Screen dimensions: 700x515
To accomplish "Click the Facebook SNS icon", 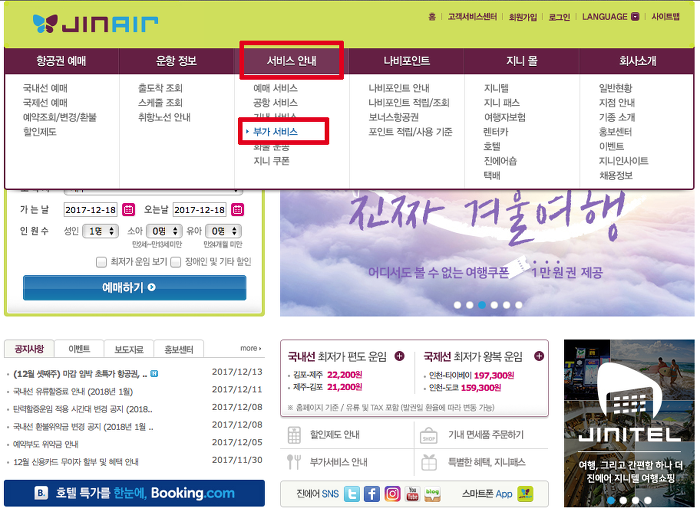I will pyautogui.click(x=371, y=494).
